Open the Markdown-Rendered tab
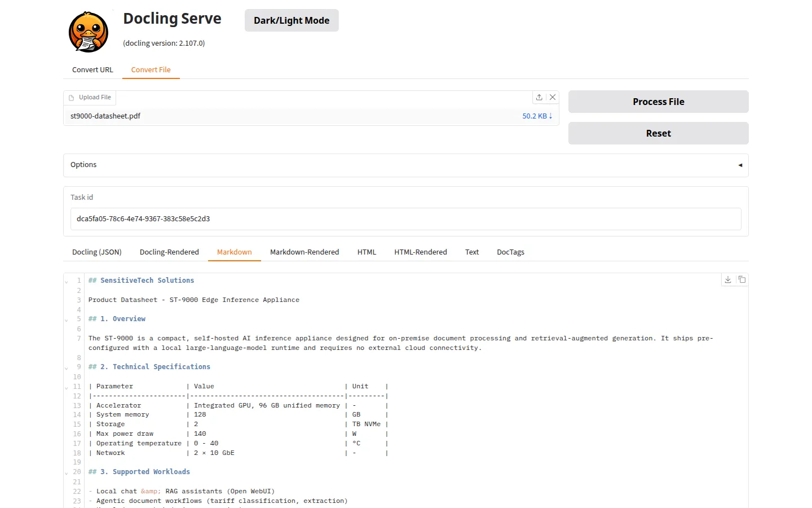Screen dimensions: 812x508 pos(304,252)
